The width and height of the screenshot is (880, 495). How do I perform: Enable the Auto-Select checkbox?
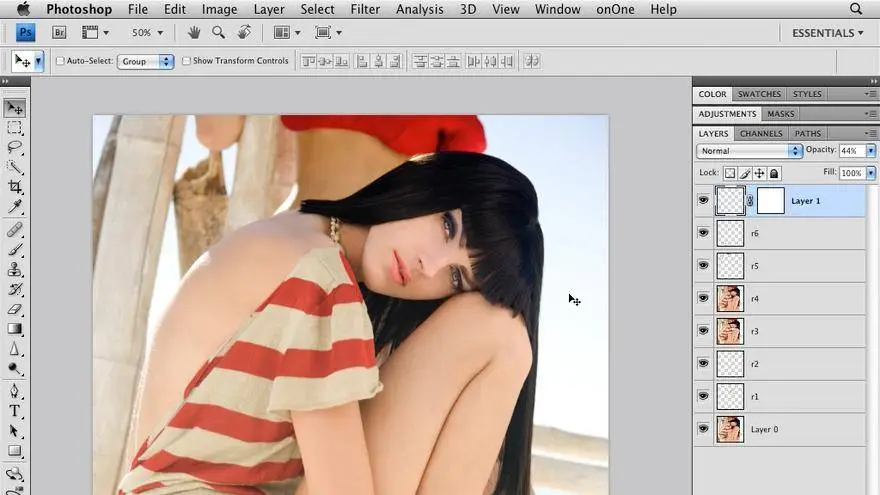60,61
